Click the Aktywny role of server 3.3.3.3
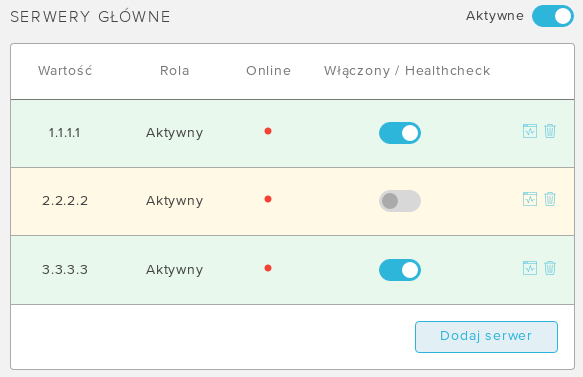Screen dimensions: 583x377 pos(174,270)
